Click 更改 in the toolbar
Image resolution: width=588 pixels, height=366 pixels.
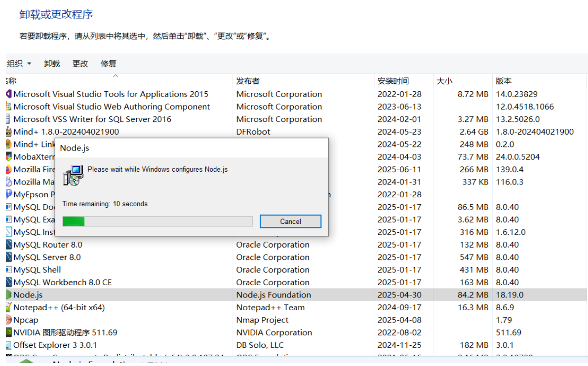pos(80,64)
